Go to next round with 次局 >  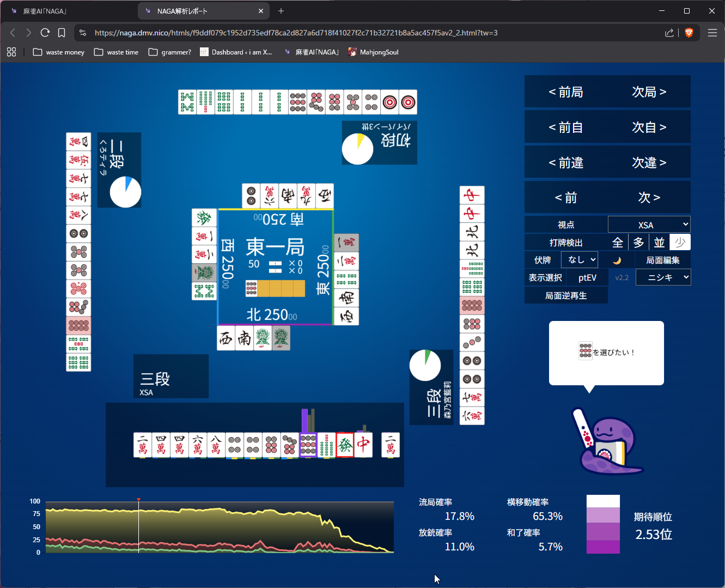click(x=649, y=92)
